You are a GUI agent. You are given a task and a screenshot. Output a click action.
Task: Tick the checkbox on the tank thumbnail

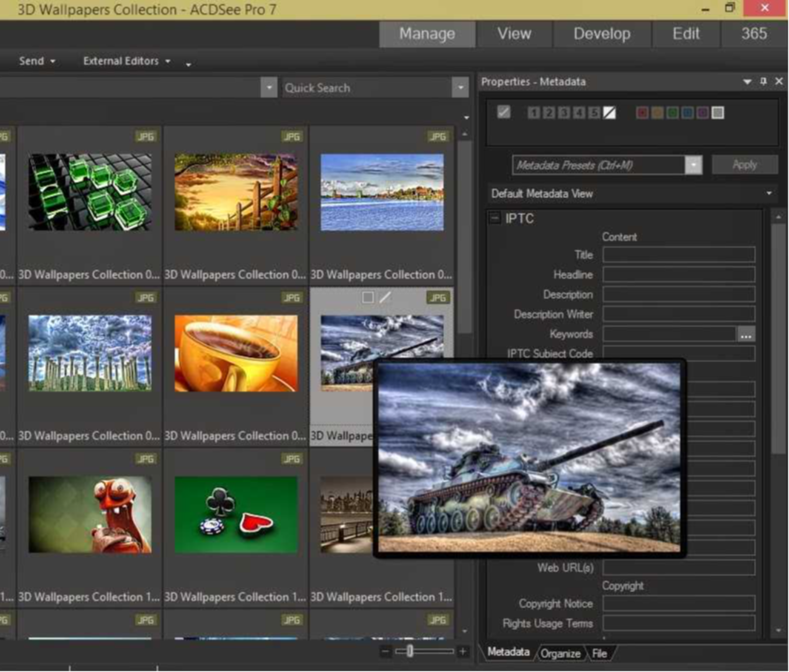(x=368, y=297)
